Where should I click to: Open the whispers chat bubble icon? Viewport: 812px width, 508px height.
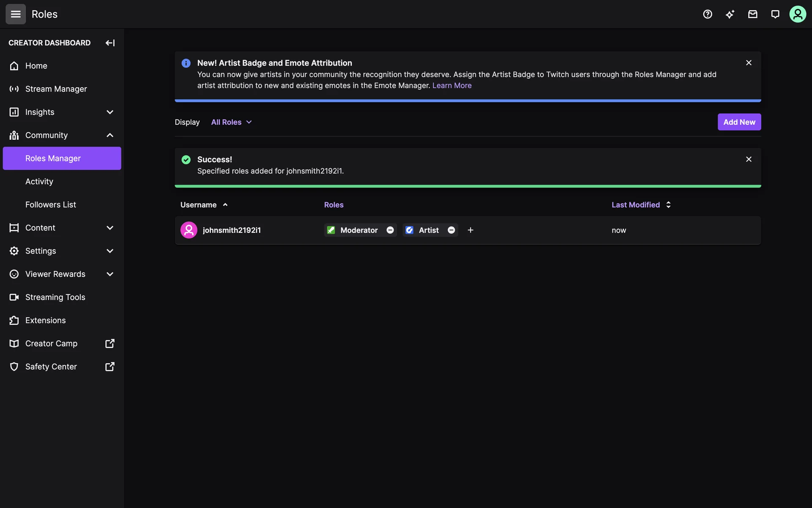tap(775, 14)
